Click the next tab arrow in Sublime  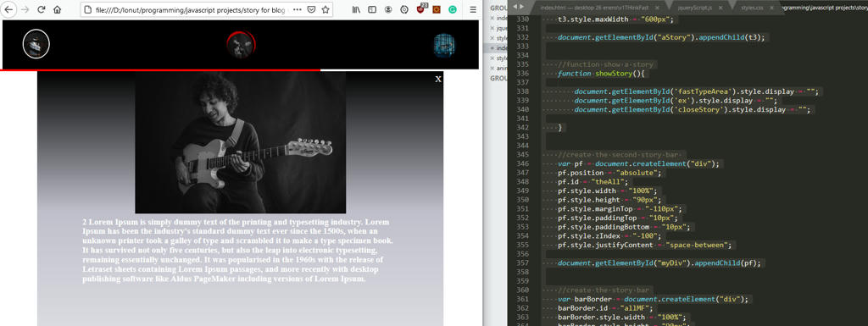click(x=521, y=7)
